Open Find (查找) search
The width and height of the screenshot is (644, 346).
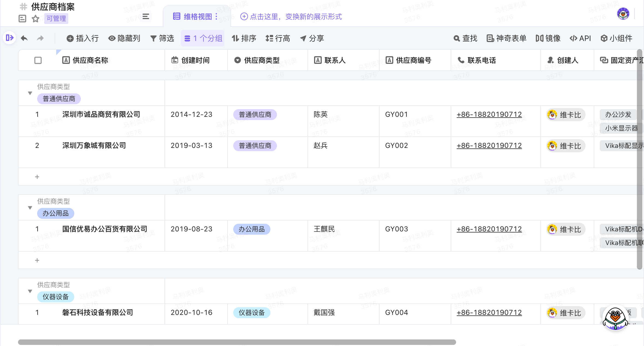coord(465,38)
